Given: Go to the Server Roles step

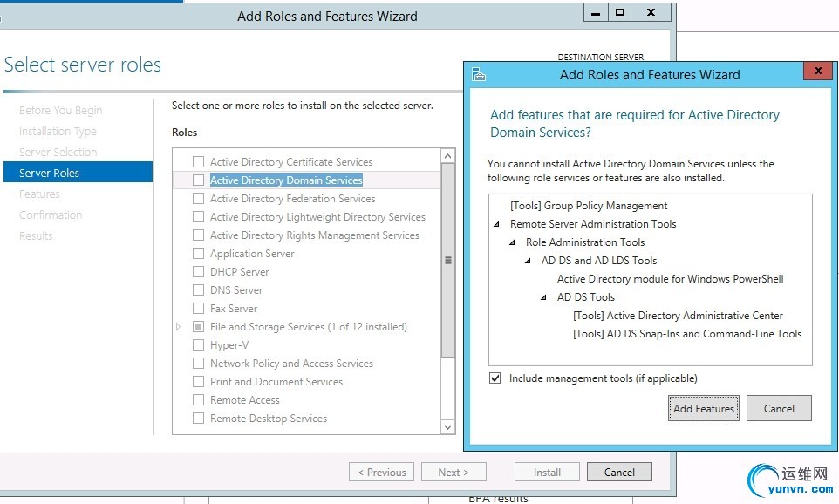Looking at the screenshot, I should [x=50, y=174].
